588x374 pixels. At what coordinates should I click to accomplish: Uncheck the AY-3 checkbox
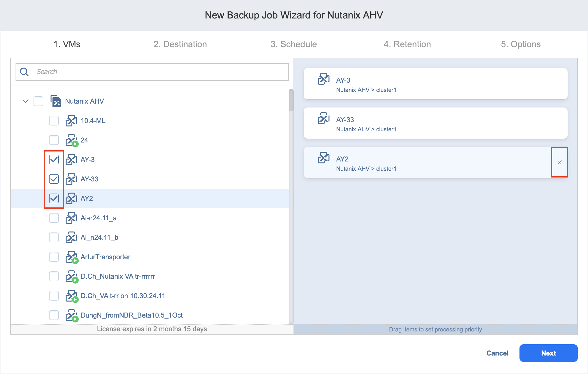tap(54, 160)
